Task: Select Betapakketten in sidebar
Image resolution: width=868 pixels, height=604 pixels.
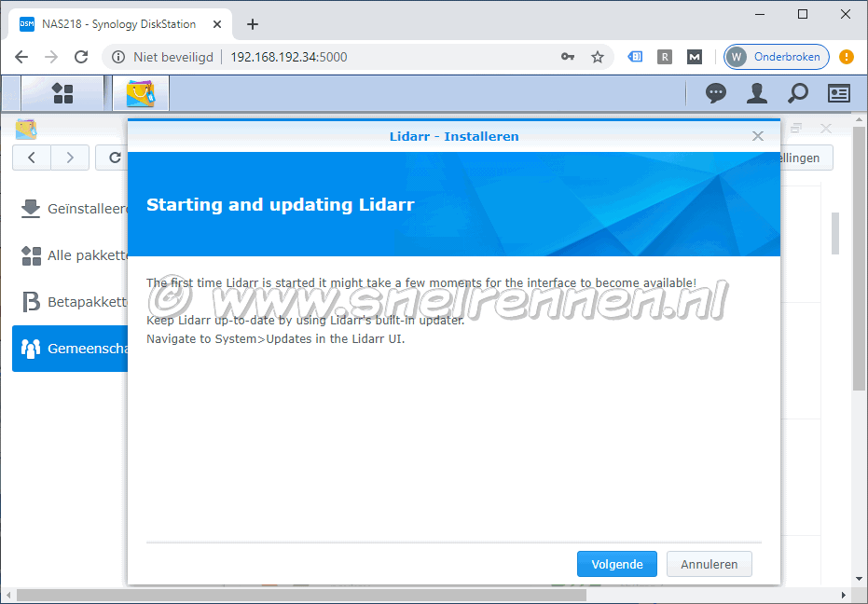Action: 70,302
